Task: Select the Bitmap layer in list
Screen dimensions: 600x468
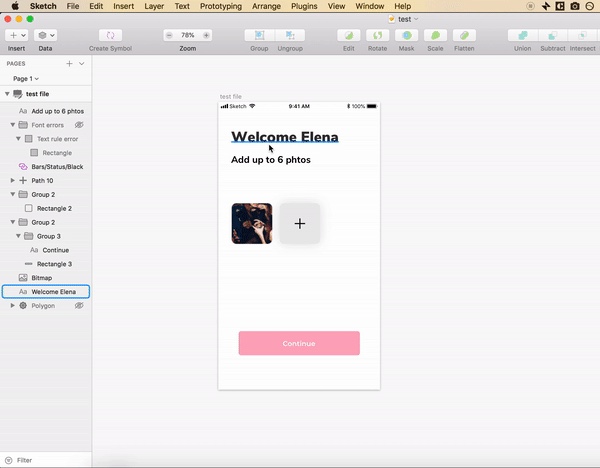Action: tap(41, 278)
